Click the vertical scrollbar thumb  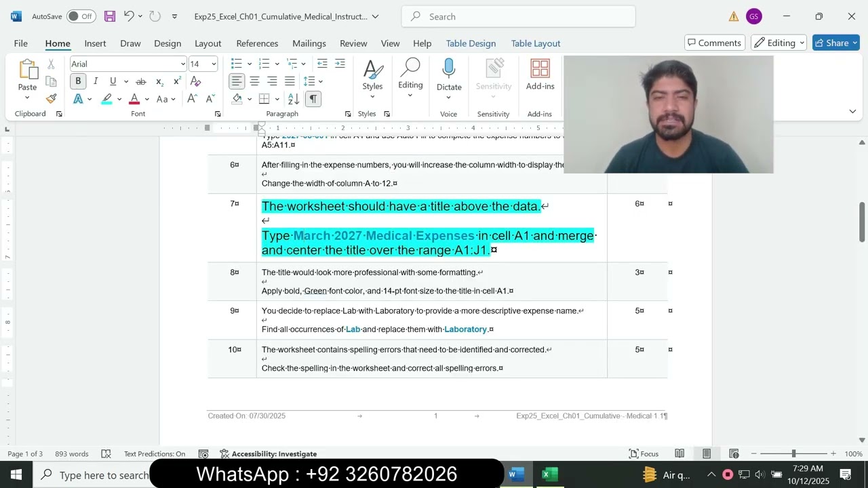(x=862, y=222)
